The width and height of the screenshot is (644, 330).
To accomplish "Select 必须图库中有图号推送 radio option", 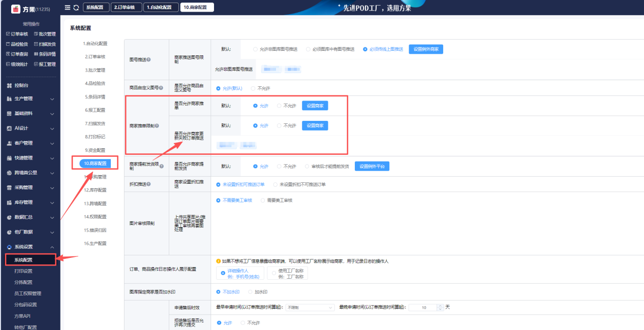I will [x=331, y=49].
